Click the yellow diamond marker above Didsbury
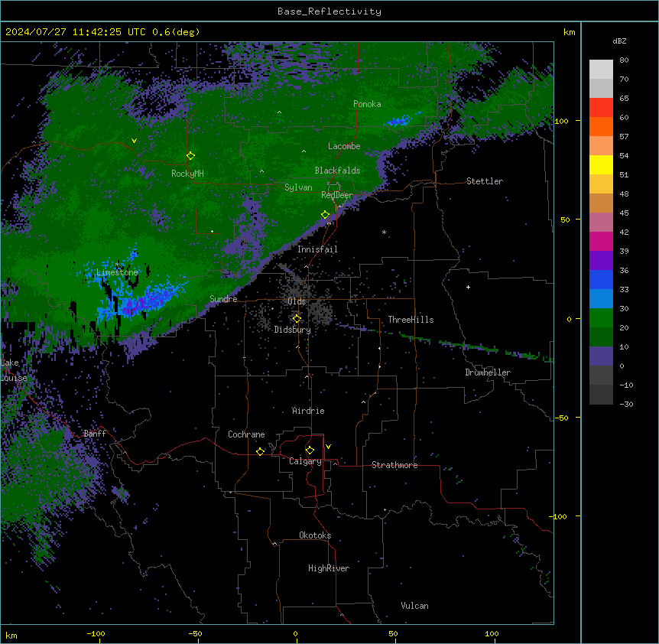This screenshot has width=659, height=644. 297,319
